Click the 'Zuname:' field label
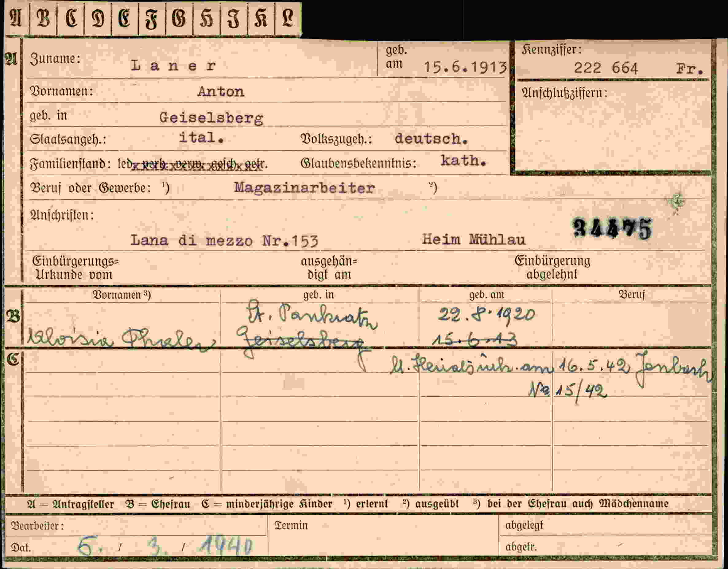728x569 pixels. [55, 59]
